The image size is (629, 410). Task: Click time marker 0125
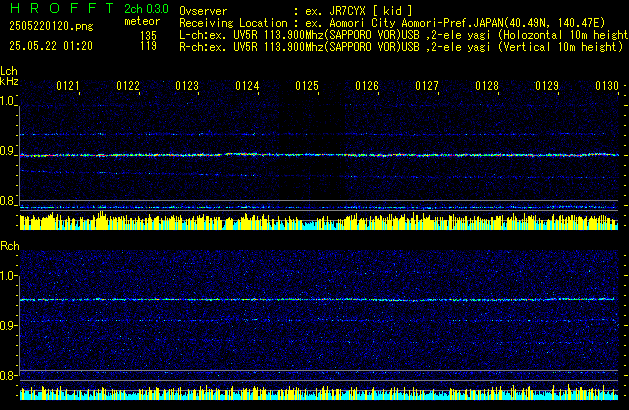click(x=307, y=86)
